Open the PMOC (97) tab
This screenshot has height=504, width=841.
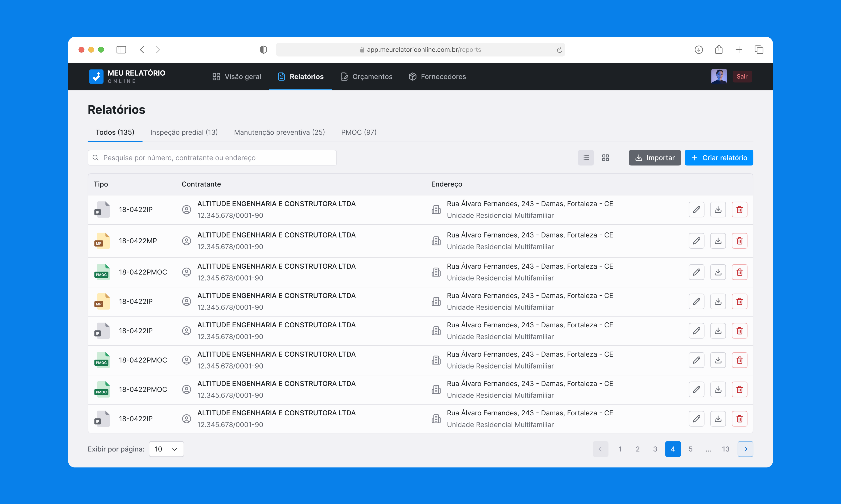(x=359, y=132)
